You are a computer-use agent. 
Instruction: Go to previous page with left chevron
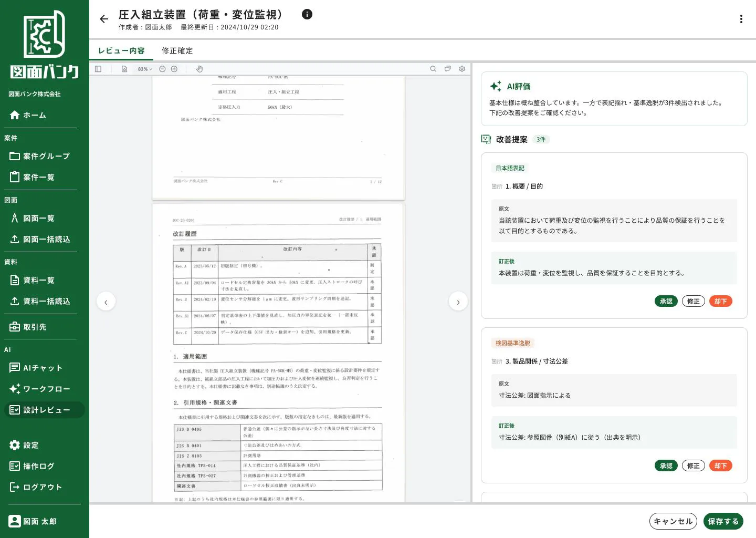click(106, 301)
